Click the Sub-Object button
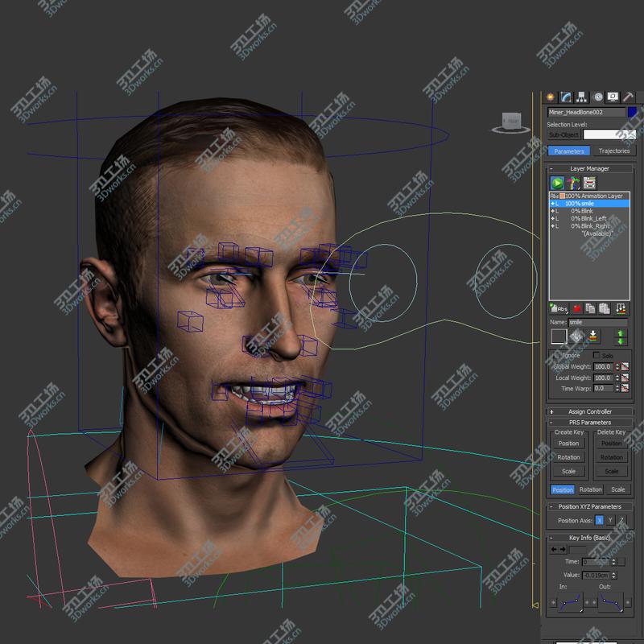 563,135
